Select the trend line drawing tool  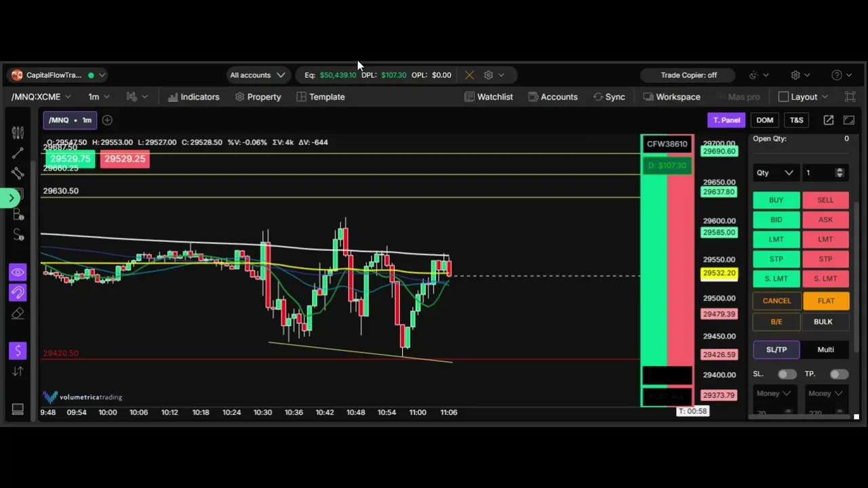tap(18, 154)
